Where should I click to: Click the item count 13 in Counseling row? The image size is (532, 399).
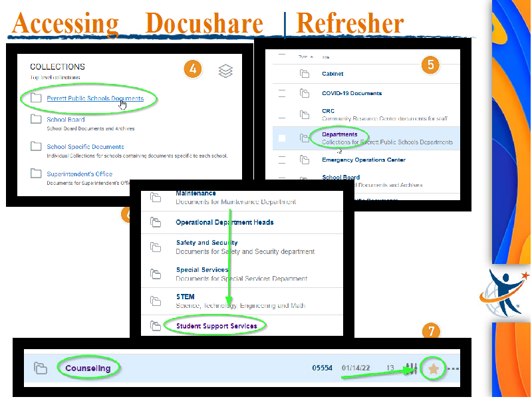tap(390, 368)
